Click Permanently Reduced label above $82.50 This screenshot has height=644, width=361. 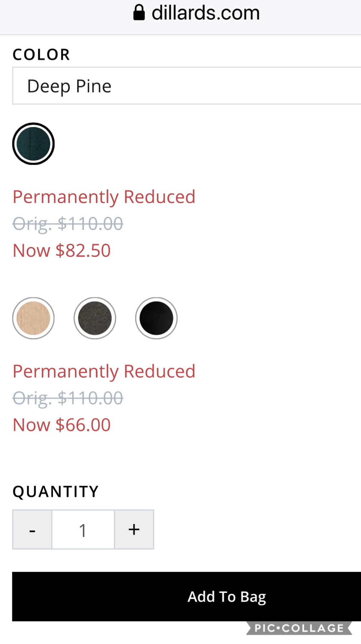(104, 197)
